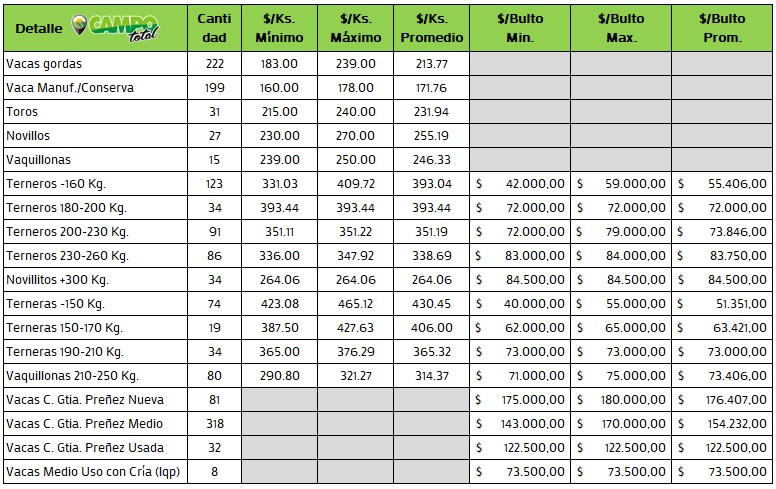Select the $/Bulto Min. column header
The width and height of the screenshot is (776, 489).
(520, 28)
